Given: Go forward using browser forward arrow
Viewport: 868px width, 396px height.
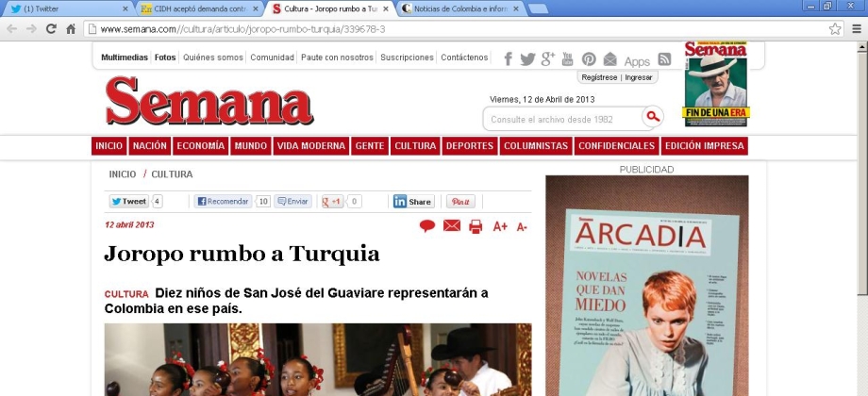Looking at the screenshot, I should pos(31,29).
